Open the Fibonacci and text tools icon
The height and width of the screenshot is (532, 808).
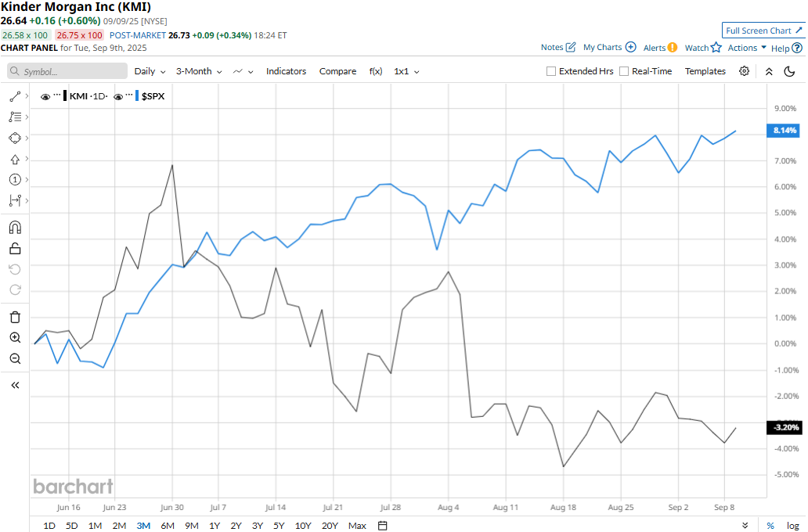coord(15,117)
